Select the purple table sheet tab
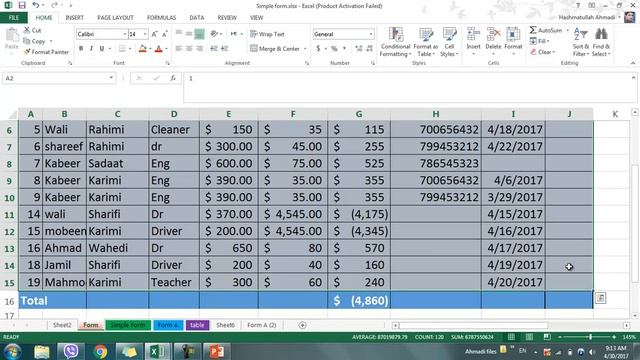This screenshot has width=640, height=360. [197, 325]
